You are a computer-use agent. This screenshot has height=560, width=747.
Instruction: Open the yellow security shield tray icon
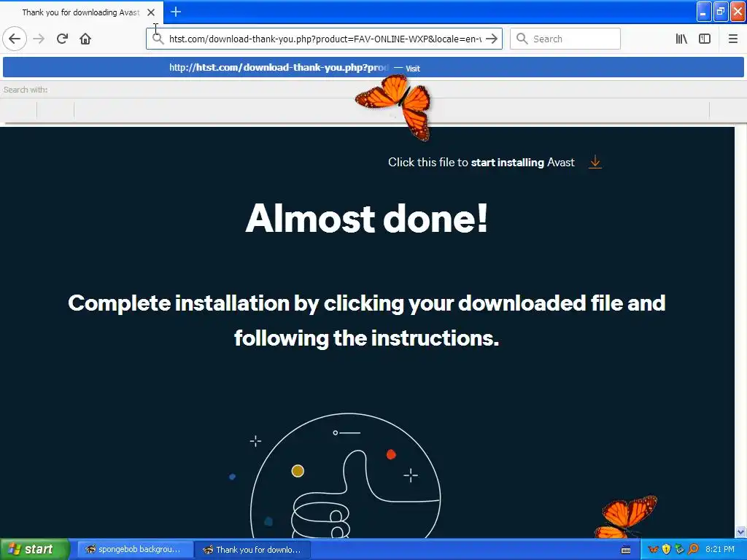click(667, 549)
